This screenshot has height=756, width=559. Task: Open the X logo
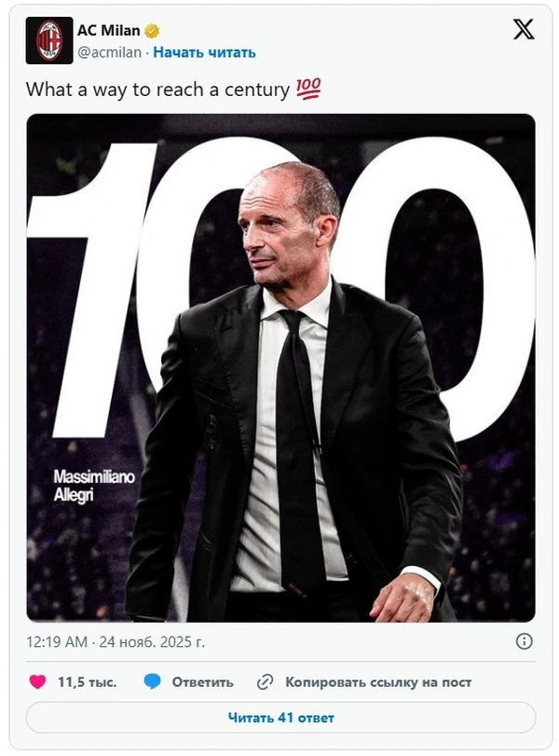pyautogui.click(x=524, y=30)
